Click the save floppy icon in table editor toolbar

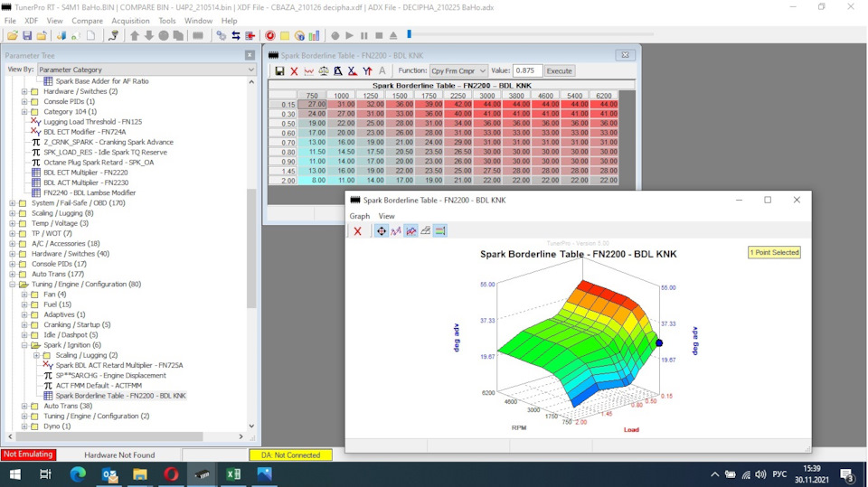tap(279, 70)
